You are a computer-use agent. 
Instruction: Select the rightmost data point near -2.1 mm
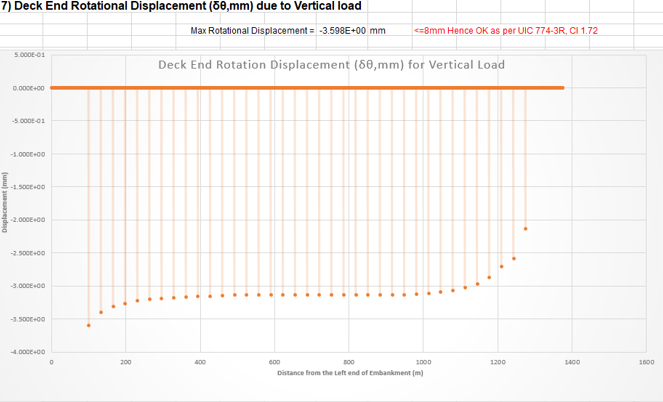[x=526, y=229]
